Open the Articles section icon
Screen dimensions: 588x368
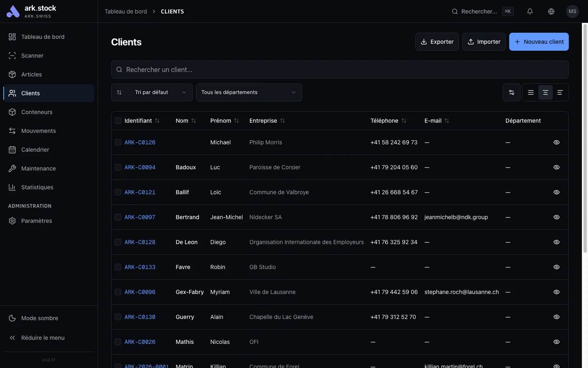click(12, 74)
